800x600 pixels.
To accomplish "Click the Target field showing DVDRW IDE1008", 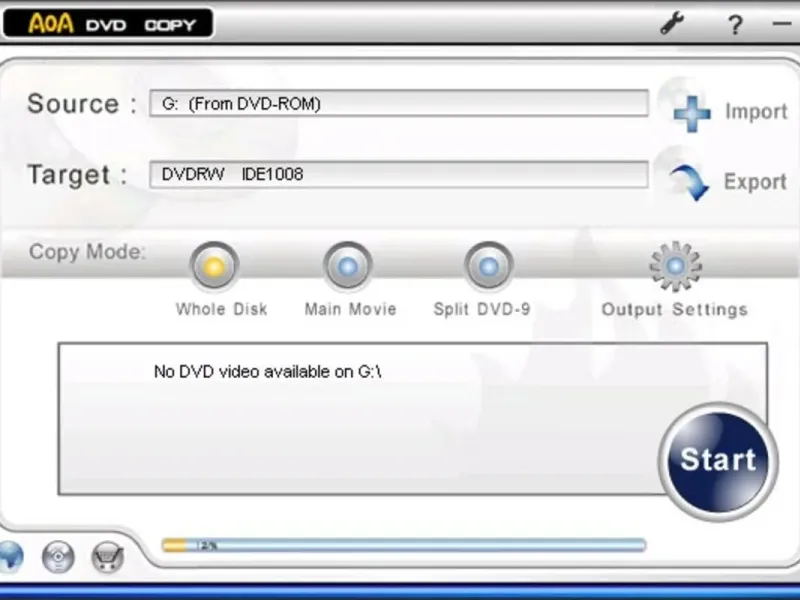I will [399, 174].
